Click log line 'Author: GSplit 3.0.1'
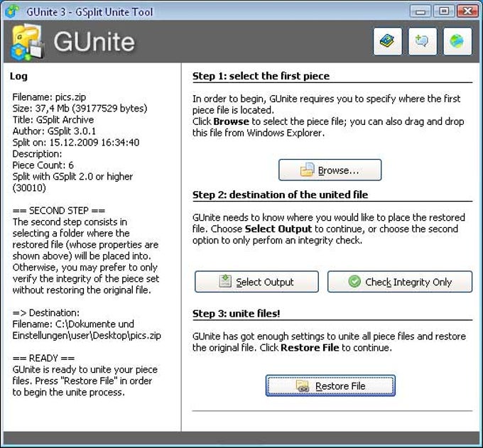This screenshot has height=448, width=483. (54, 131)
